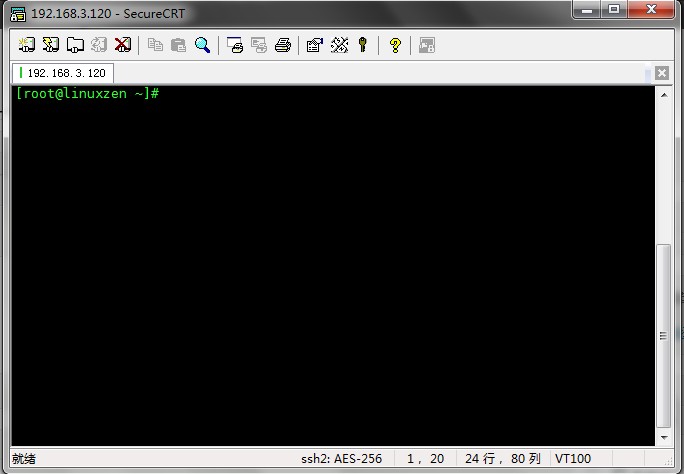
Task: Click the Disconnect icon with red X
Action: 123,44
